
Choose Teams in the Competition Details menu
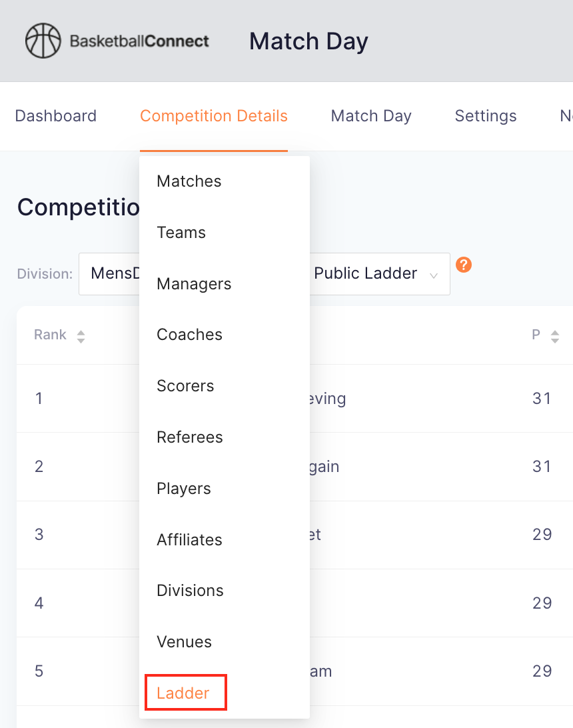181,233
